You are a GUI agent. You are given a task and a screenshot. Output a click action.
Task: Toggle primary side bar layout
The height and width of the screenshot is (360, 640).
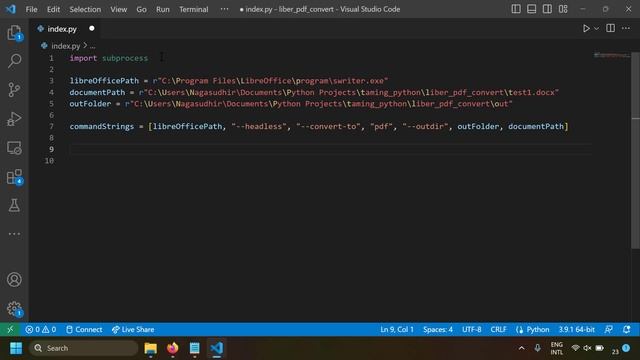(x=516, y=9)
